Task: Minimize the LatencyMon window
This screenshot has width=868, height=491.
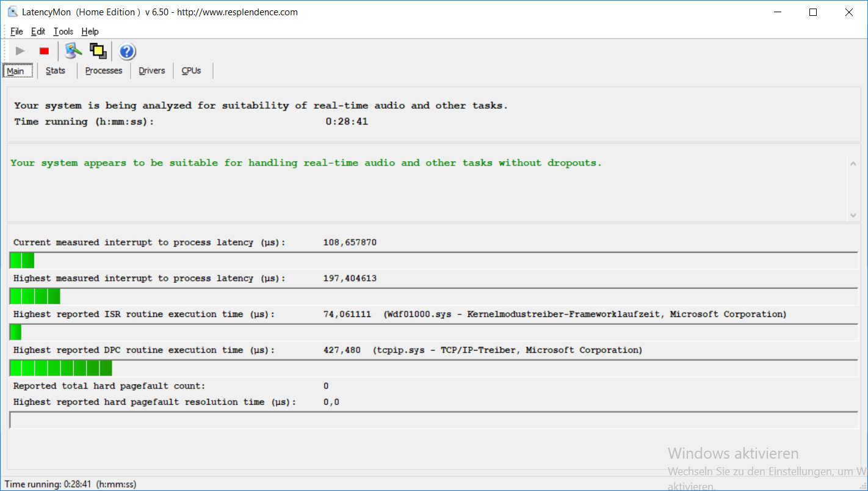Action: coord(778,12)
